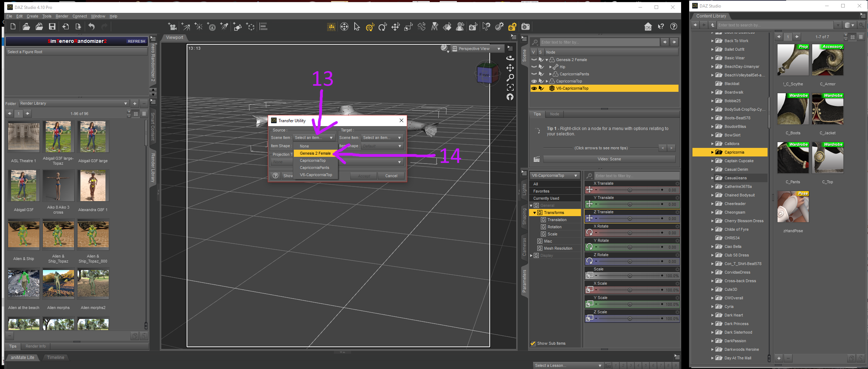Toggle the Show Sub Items checkbox
This screenshot has width=868, height=369.
pos(533,343)
